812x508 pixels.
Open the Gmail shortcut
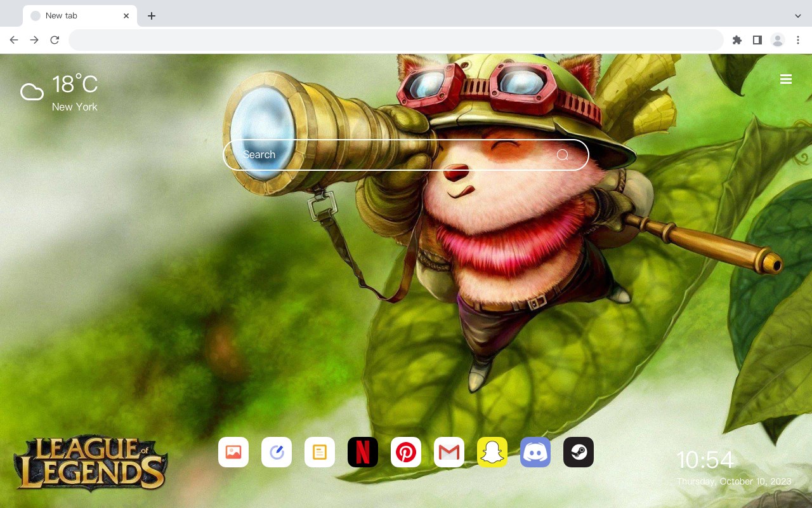[449, 452]
